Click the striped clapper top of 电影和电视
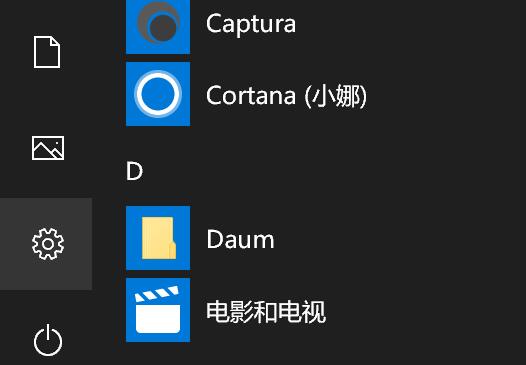The height and width of the screenshot is (365, 526). pos(157,294)
